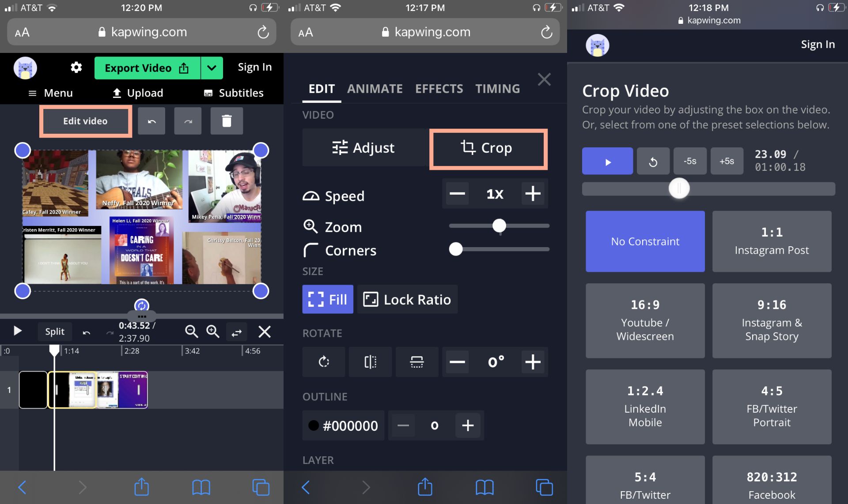Expand the Export Video dropdown arrow
This screenshot has height=504, width=848.
coord(211,68)
